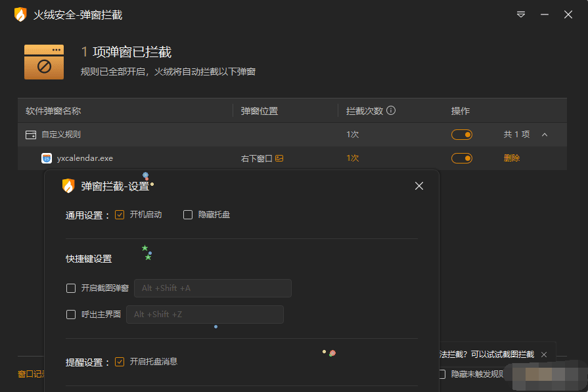Click the 操作 column header
Image resolution: width=588 pixels, height=392 pixels.
(x=460, y=111)
